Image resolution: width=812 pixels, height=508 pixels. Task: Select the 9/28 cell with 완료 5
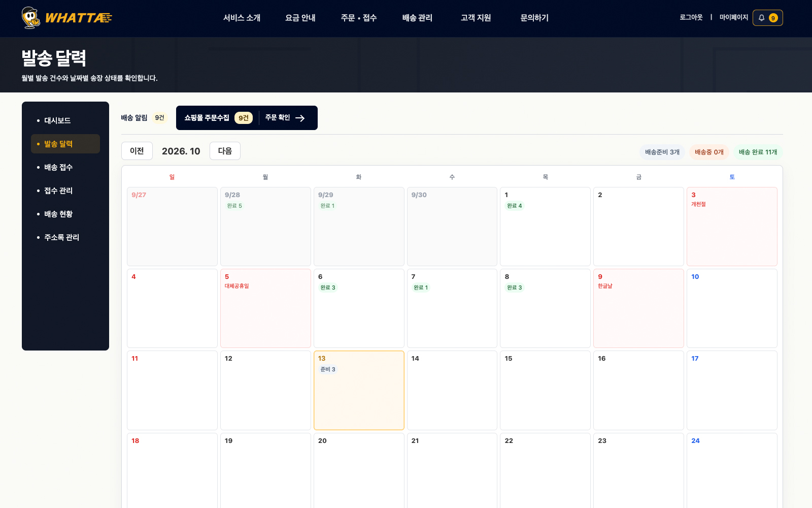(x=265, y=227)
